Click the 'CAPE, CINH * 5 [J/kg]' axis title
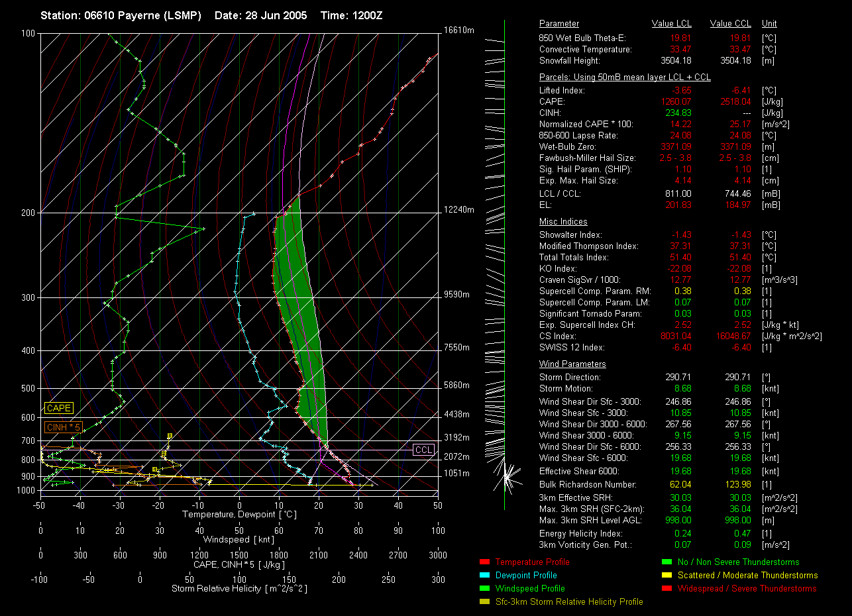This screenshot has height=616, width=852. click(x=239, y=565)
